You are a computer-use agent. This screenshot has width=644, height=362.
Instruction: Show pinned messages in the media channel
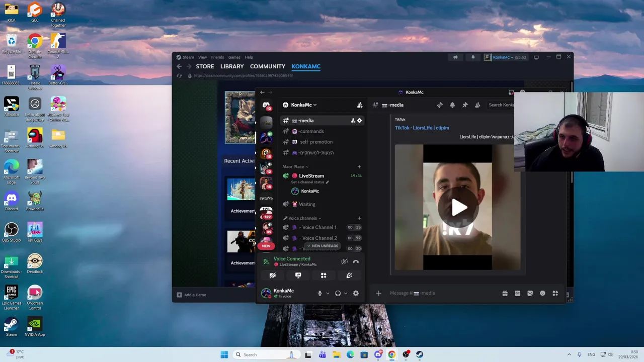point(465,105)
